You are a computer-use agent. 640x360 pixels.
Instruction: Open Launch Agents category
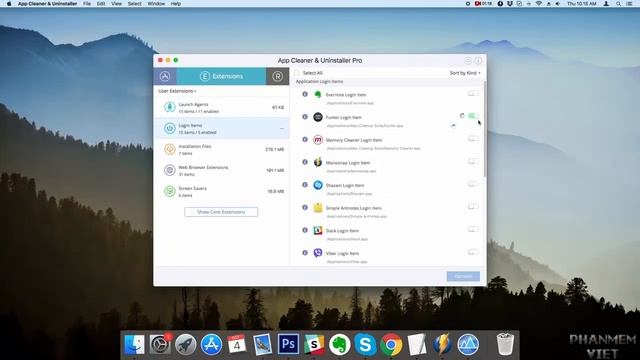coord(221,107)
